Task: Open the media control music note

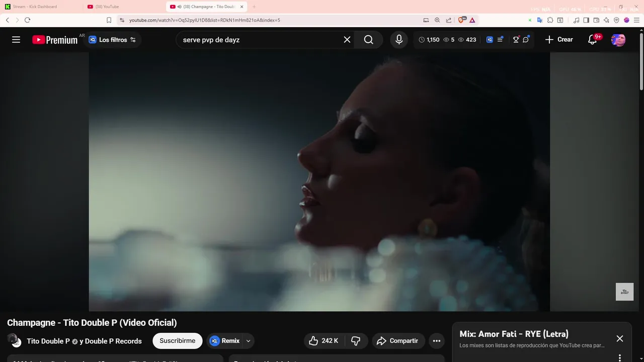Action: [x=576, y=20]
